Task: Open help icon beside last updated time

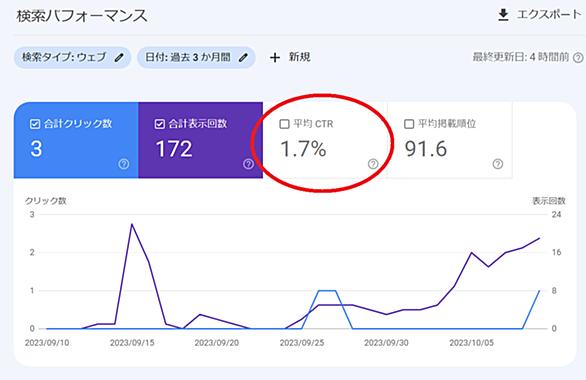Action: point(578,58)
